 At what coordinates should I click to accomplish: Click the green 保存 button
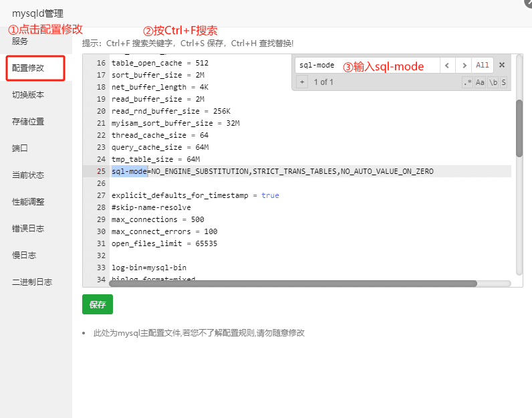point(98,304)
